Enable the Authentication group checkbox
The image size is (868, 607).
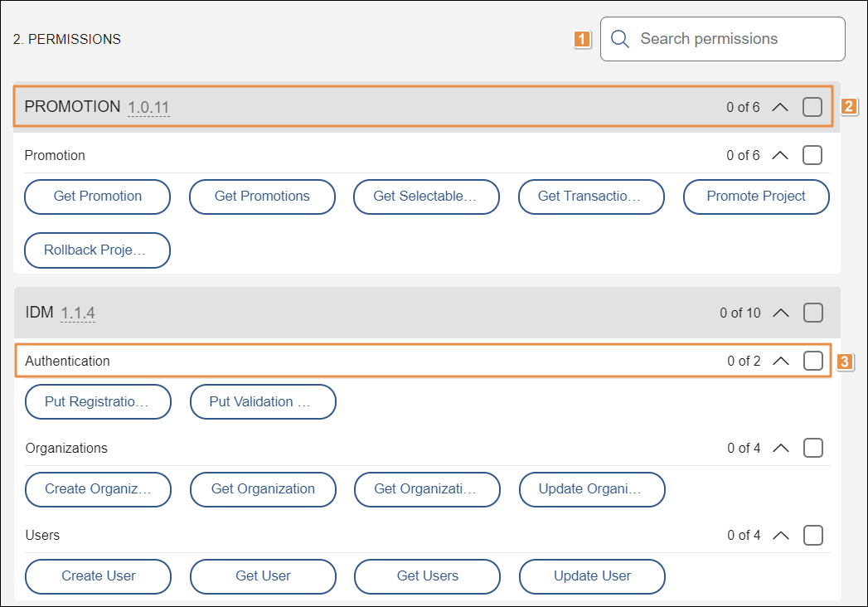tap(813, 360)
